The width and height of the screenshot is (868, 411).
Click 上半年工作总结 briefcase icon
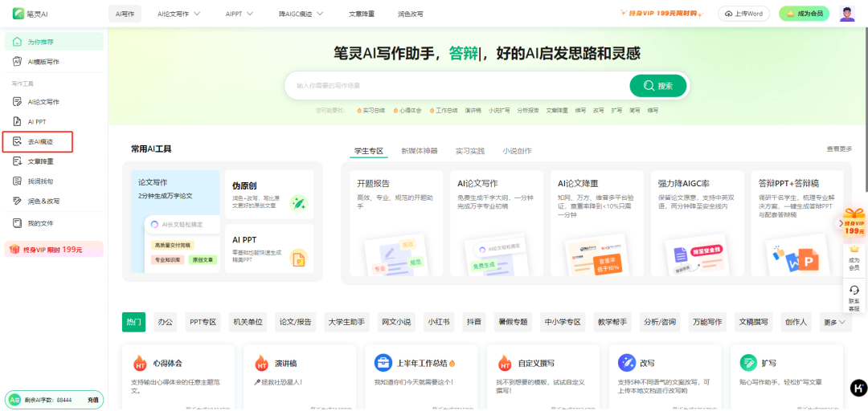coord(383,364)
